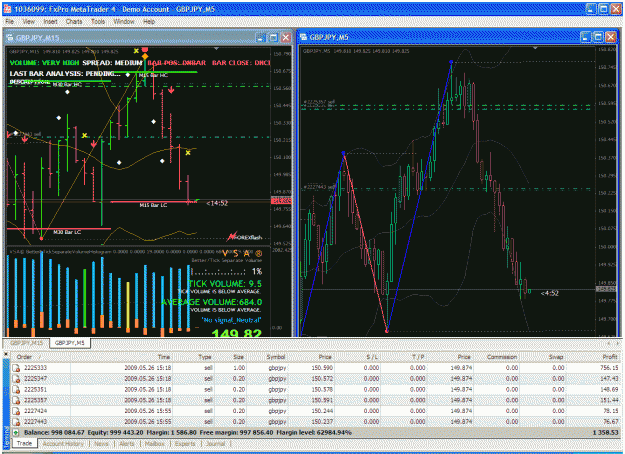625x454 pixels.
Task: Click the Balance and Equity summary line
Action: coord(187,432)
